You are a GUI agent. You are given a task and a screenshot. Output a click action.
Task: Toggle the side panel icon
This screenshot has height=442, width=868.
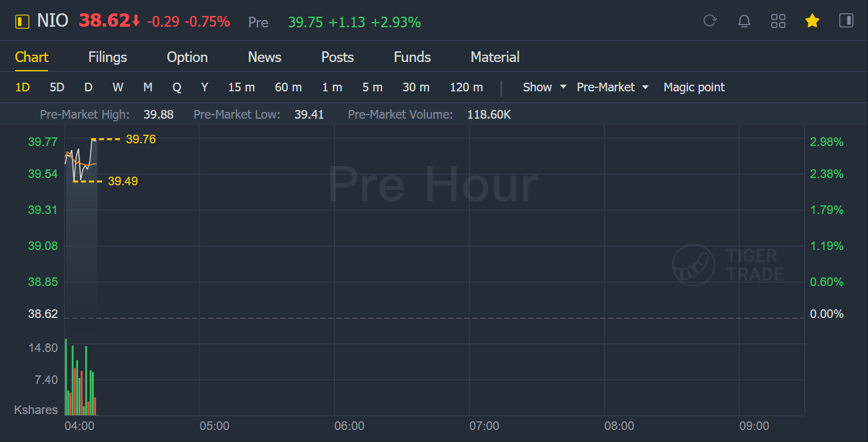(x=846, y=21)
